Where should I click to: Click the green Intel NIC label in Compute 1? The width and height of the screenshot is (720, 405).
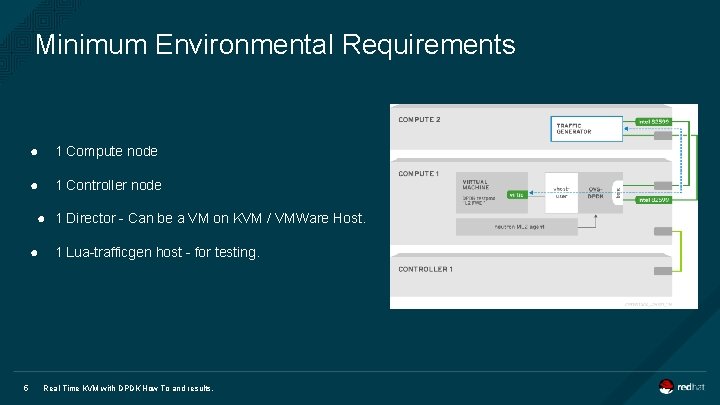(x=653, y=200)
